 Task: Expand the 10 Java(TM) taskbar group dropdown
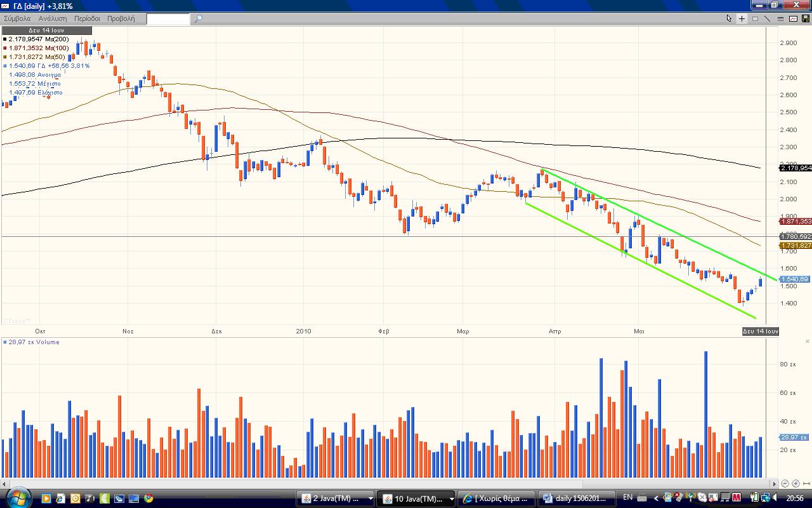pyautogui.click(x=451, y=498)
